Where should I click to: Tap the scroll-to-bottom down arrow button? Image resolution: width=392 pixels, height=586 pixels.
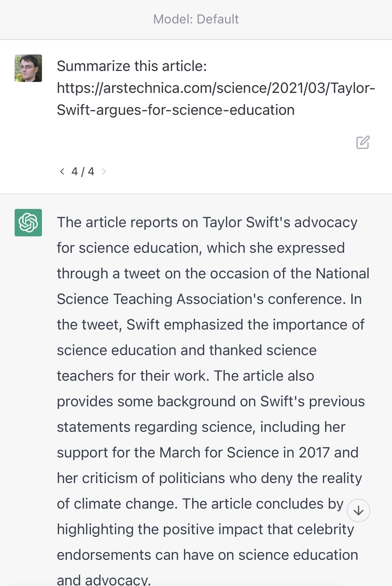(358, 510)
